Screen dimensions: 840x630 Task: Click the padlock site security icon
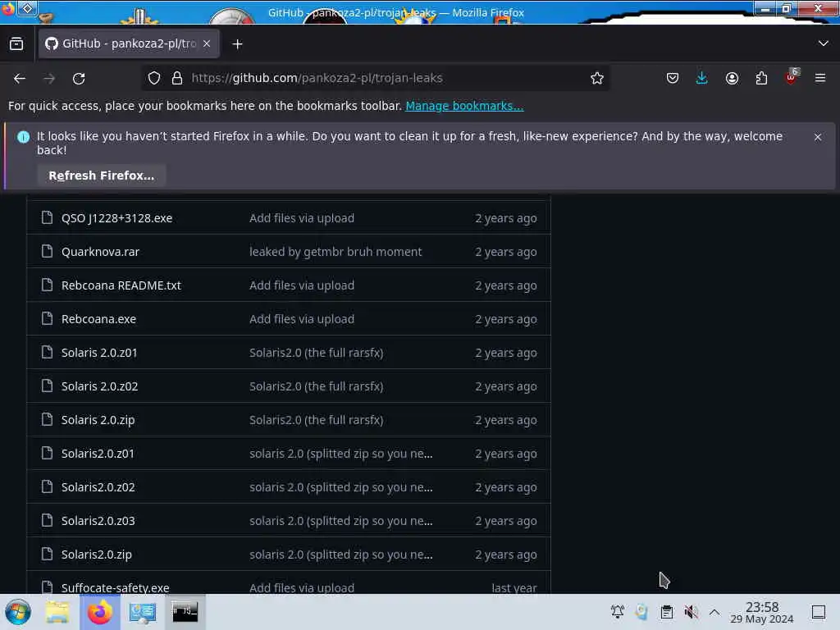(177, 78)
